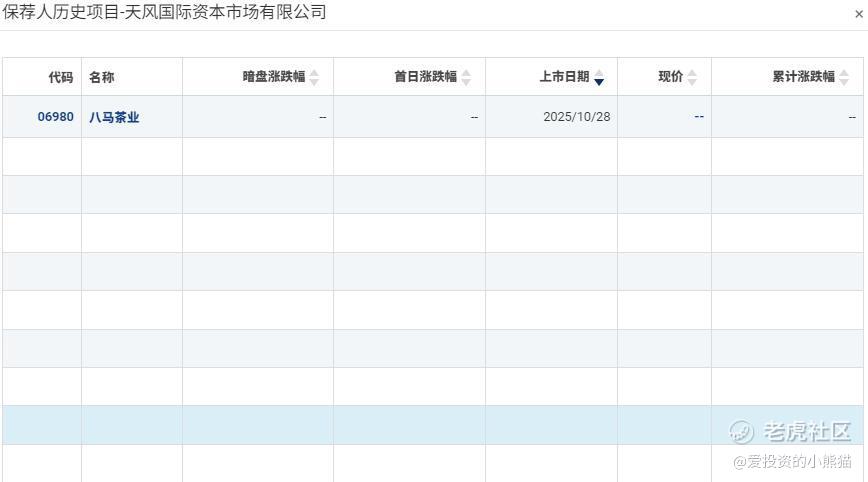Sort by 现价 column arrows

[x=692, y=77]
